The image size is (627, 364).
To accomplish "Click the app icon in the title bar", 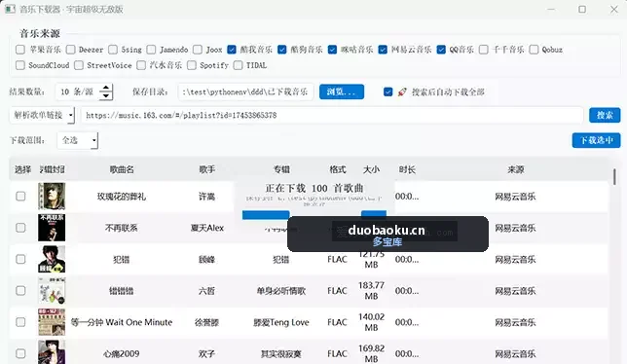I will pos(10,9).
